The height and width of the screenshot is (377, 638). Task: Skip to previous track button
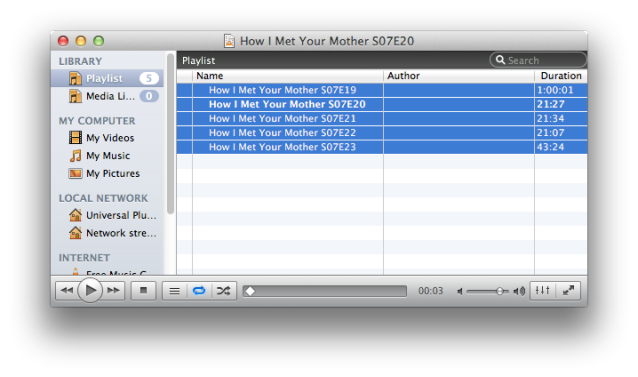66,290
